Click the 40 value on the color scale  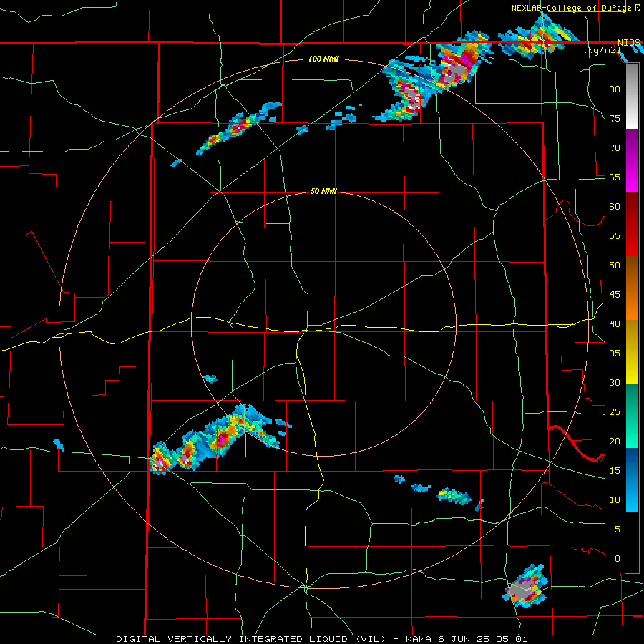coord(615,323)
